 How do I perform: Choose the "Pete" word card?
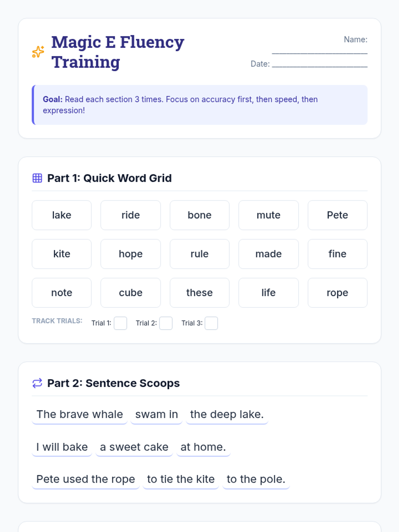[337, 215]
